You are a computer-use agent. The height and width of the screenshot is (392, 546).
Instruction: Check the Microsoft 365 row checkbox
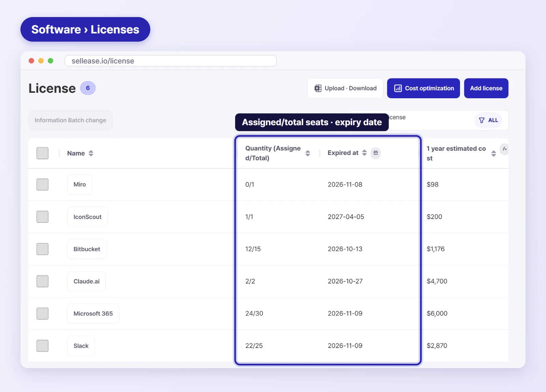(x=42, y=314)
